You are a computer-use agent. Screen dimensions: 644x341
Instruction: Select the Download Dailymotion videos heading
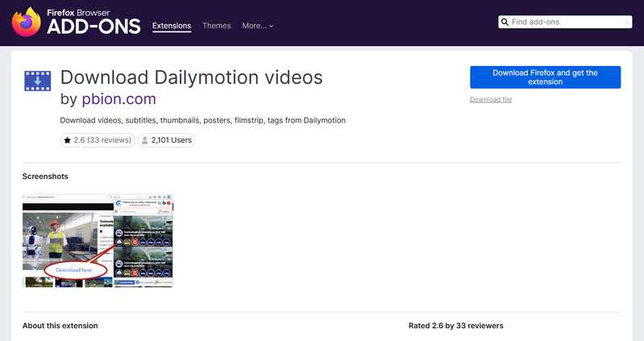point(191,77)
